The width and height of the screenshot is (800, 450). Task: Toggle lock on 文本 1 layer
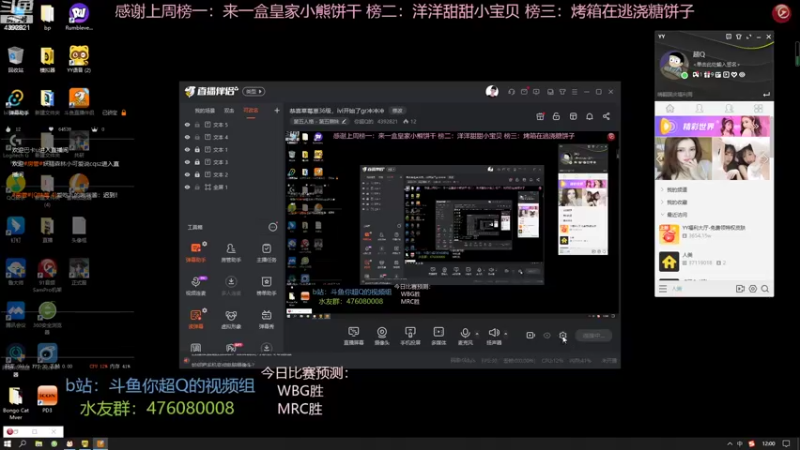pyautogui.click(x=197, y=149)
